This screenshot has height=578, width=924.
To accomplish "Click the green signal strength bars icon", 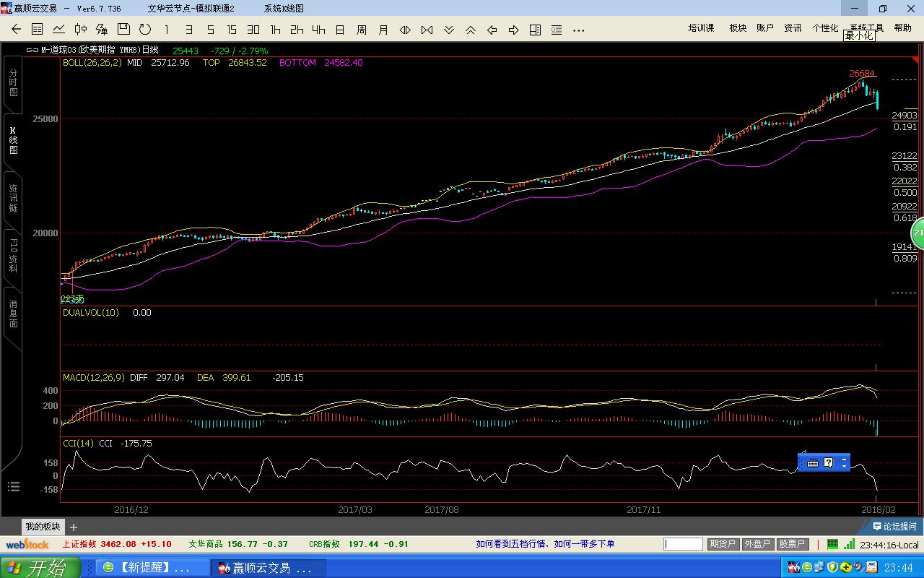I will click(848, 544).
